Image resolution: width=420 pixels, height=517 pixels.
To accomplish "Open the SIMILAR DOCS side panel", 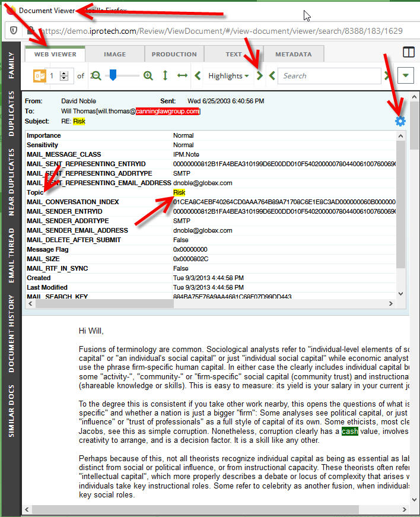I will pyautogui.click(x=11, y=411).
